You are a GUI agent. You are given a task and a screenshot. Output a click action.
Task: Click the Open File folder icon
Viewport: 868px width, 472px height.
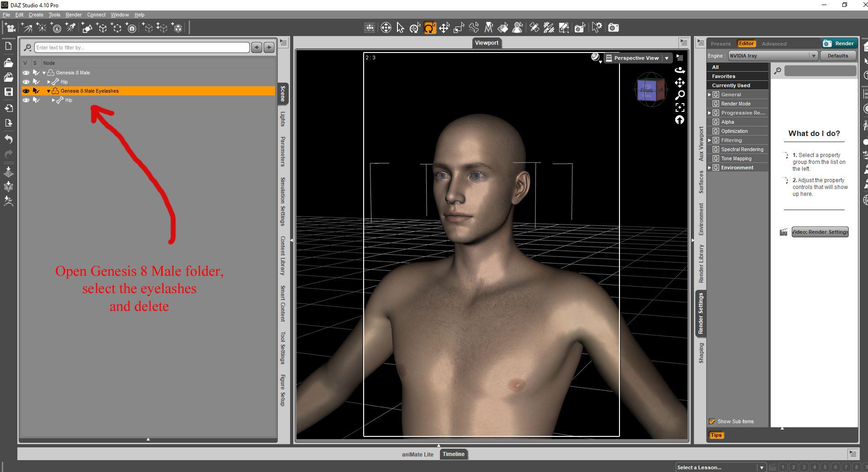pos(8,62)
